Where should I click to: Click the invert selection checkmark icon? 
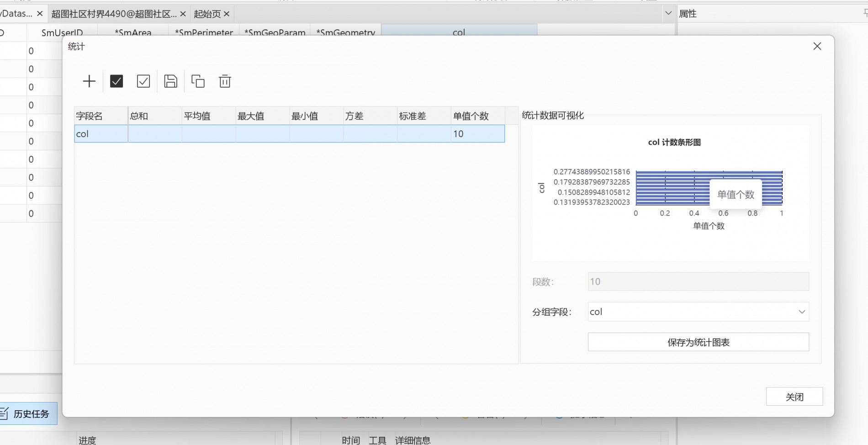(x=143, y=81)
